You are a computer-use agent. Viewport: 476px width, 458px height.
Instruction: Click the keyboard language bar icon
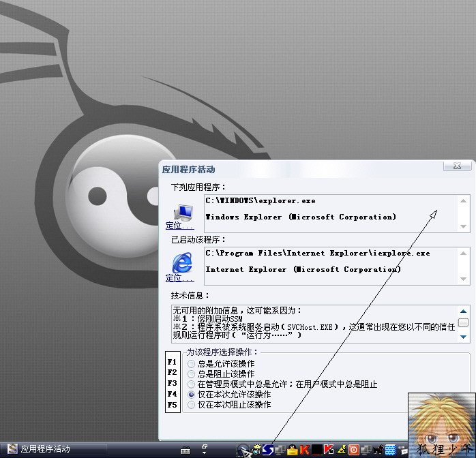[185, 450]
